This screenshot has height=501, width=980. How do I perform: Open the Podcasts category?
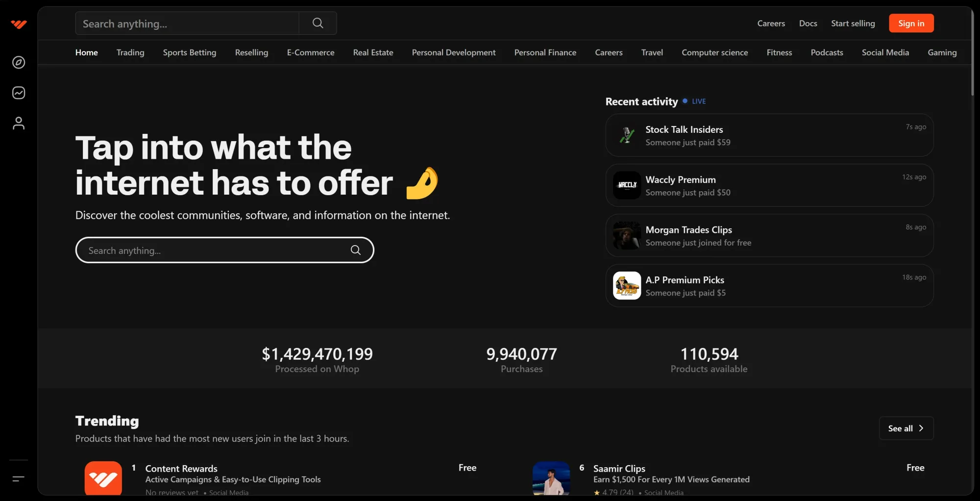827,52
